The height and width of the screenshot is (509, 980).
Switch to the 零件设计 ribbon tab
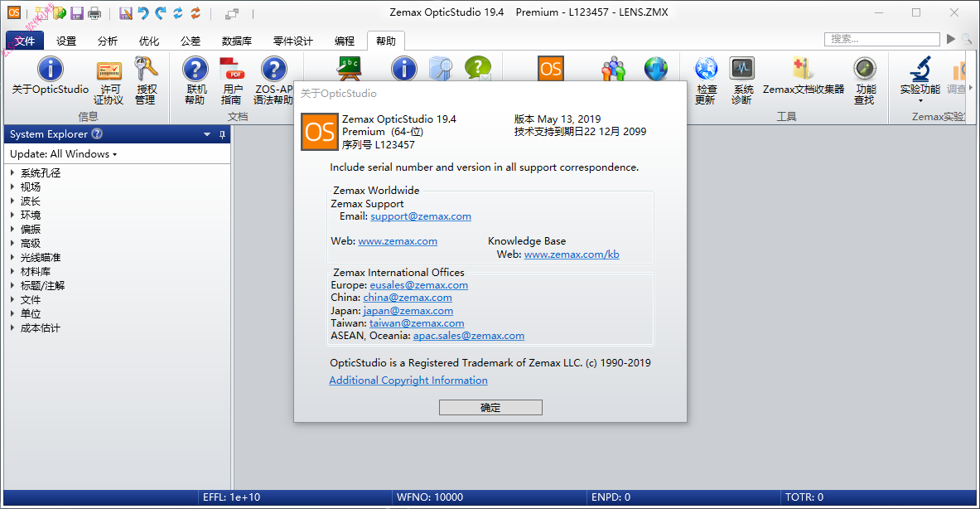pos(293,41)
